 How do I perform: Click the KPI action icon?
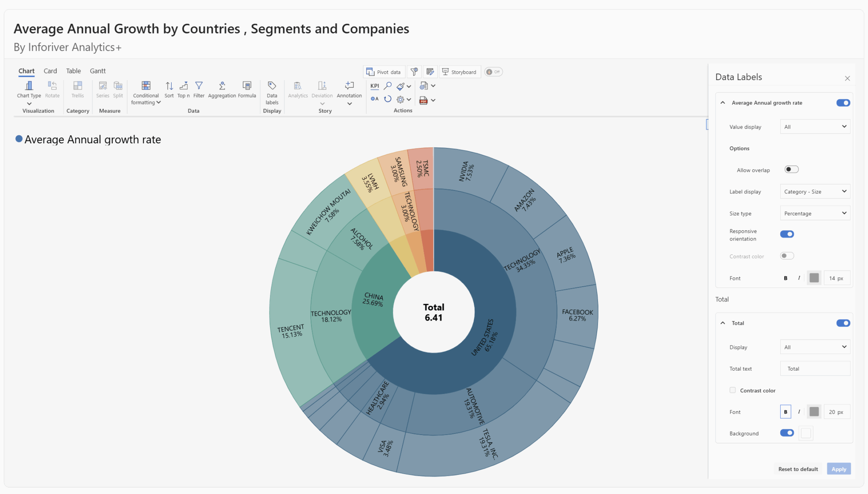pyautogui.click(x=374, y=86)
